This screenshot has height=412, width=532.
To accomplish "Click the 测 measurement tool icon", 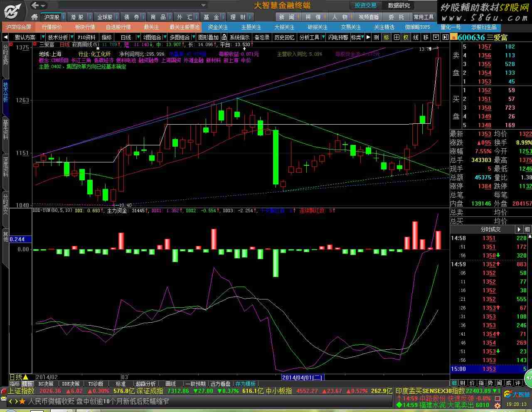I will click(x=377, y=37).
